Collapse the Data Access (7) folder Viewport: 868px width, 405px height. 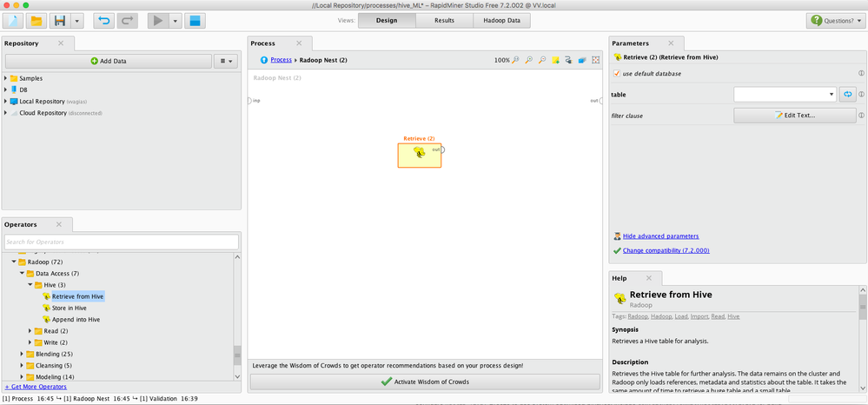22,273
